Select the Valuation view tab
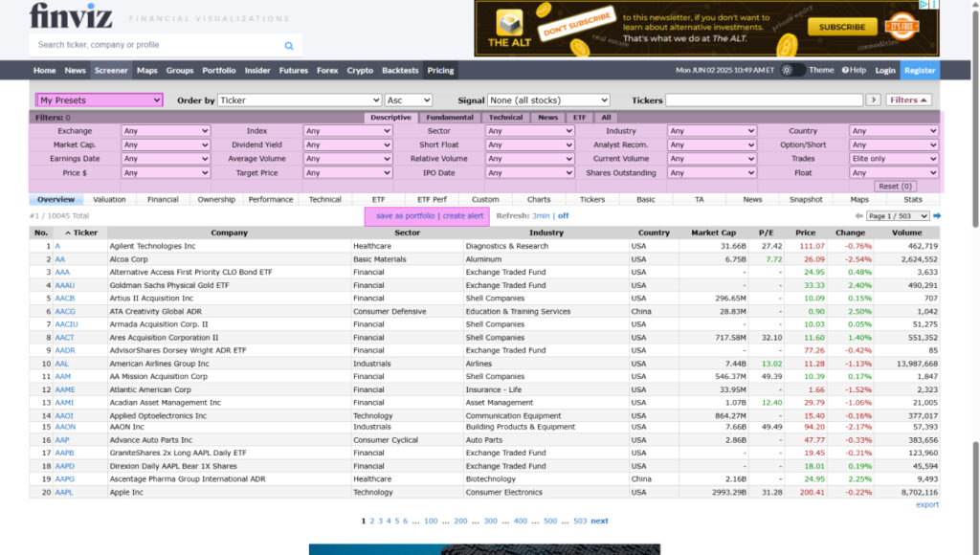980x555 pixels. (x=109, y=199)
